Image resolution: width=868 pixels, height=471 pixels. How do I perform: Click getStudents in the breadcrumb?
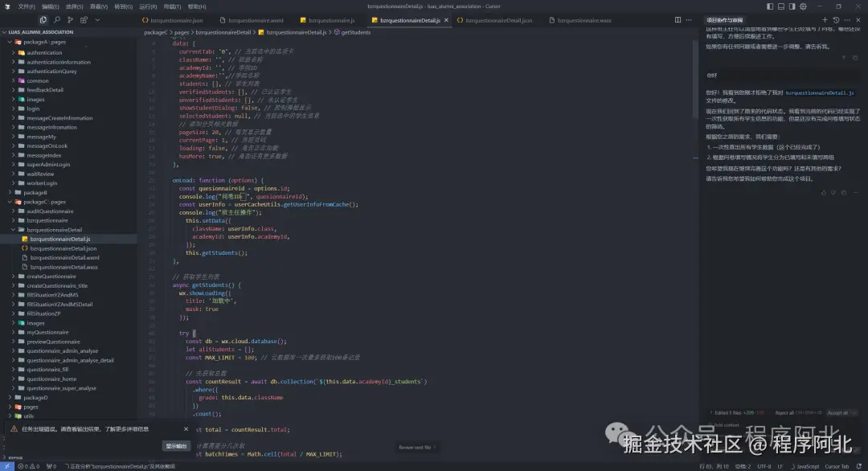point(355,33)
